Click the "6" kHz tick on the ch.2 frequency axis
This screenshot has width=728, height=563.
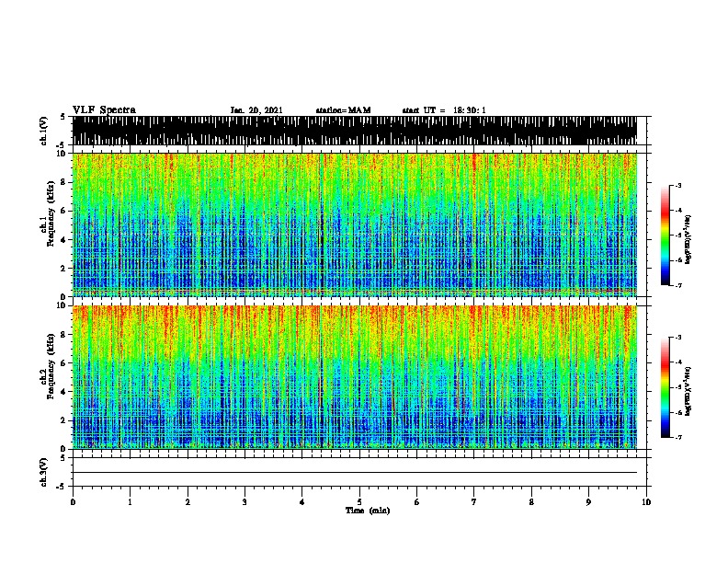(63, 363)
